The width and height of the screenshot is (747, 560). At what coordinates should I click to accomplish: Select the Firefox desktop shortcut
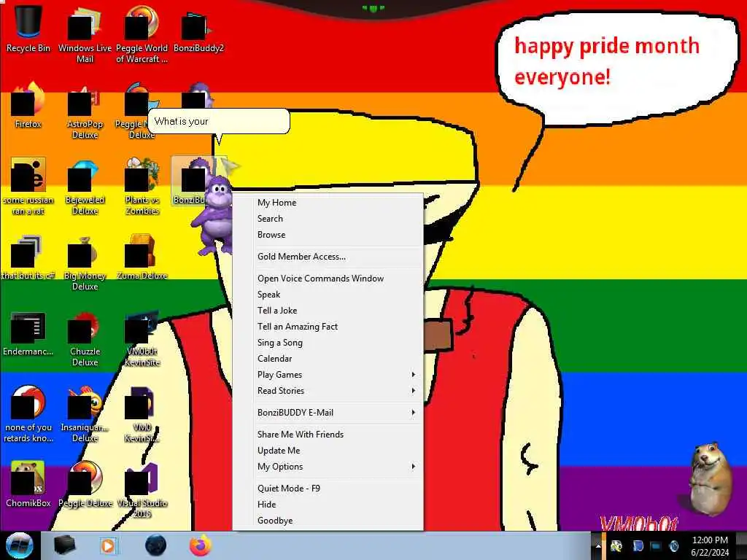pyautogui.click(x=28, y=106)
